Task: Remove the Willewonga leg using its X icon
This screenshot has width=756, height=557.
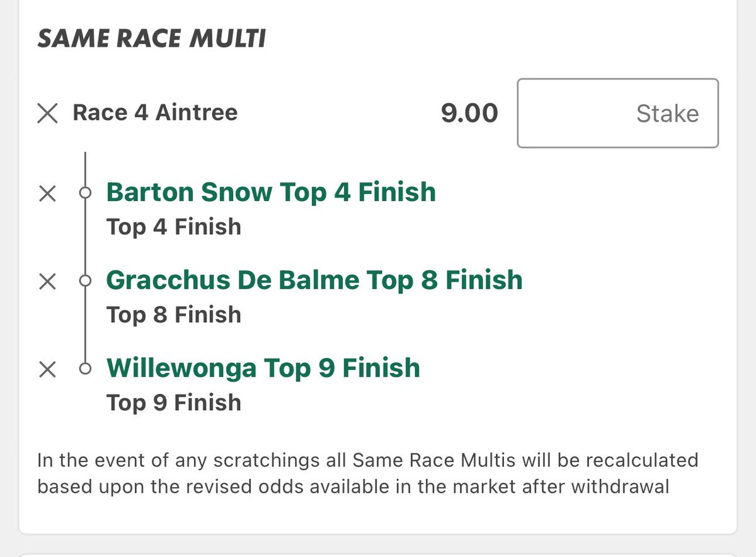Action: pos(48,370)
